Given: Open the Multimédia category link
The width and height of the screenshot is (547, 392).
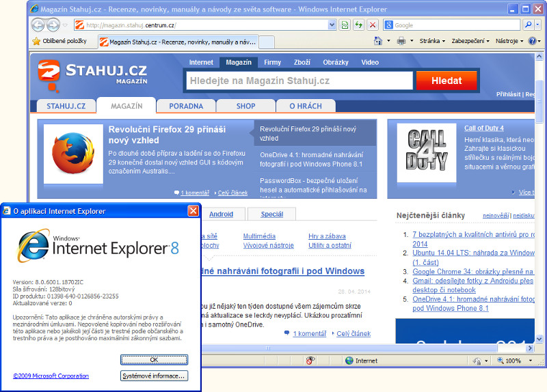Looking at the screenshot, I should click(259, 236).
